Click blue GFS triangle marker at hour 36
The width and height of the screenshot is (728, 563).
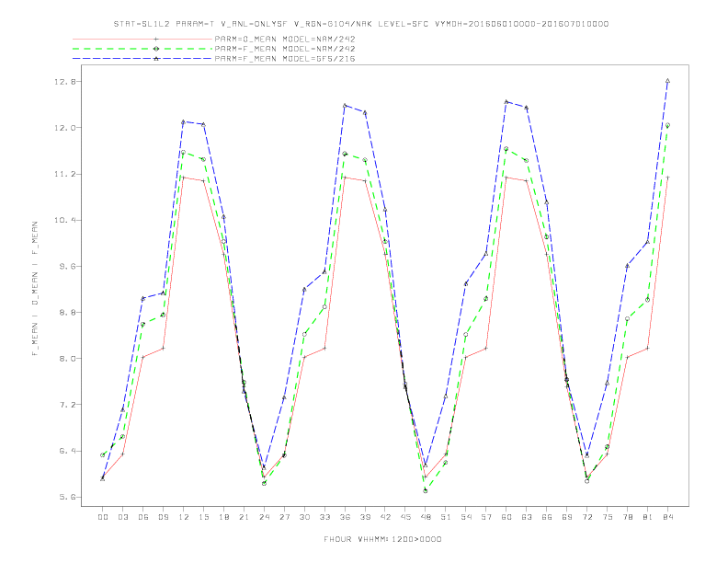(345, 106)
